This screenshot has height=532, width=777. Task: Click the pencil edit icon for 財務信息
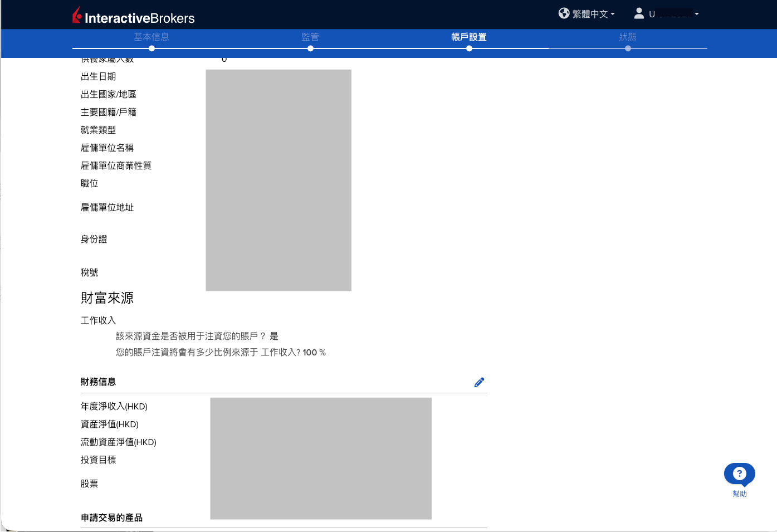point(479,382)
